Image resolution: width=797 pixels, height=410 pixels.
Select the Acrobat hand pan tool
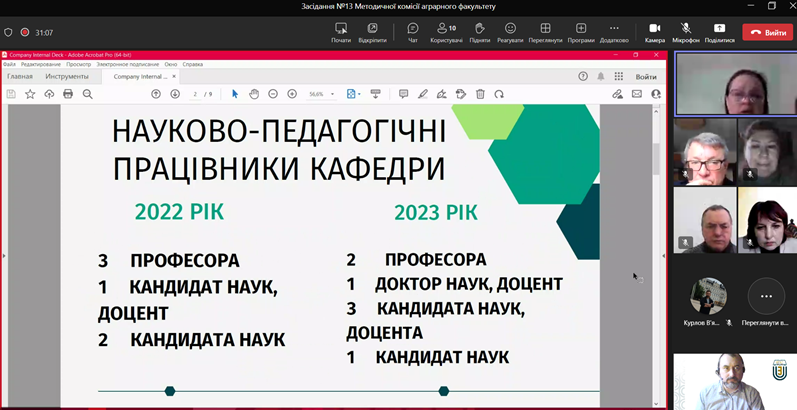(254, 93)
